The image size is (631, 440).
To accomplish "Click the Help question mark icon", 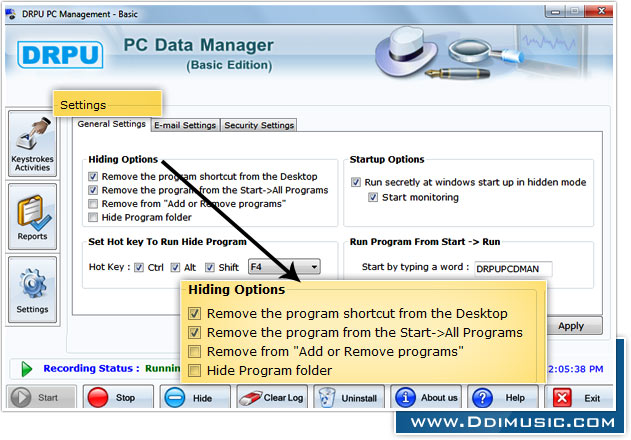I will pyautogui.click(x=483, y=398).
